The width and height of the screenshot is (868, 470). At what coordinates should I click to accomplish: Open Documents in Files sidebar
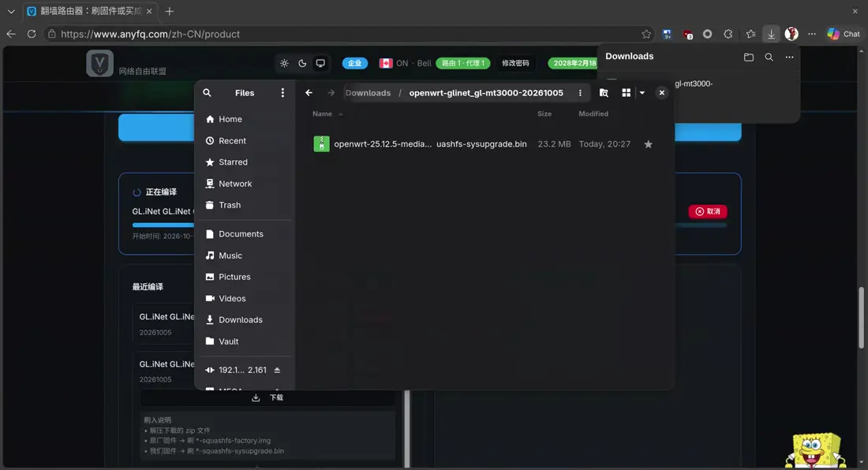244,234
